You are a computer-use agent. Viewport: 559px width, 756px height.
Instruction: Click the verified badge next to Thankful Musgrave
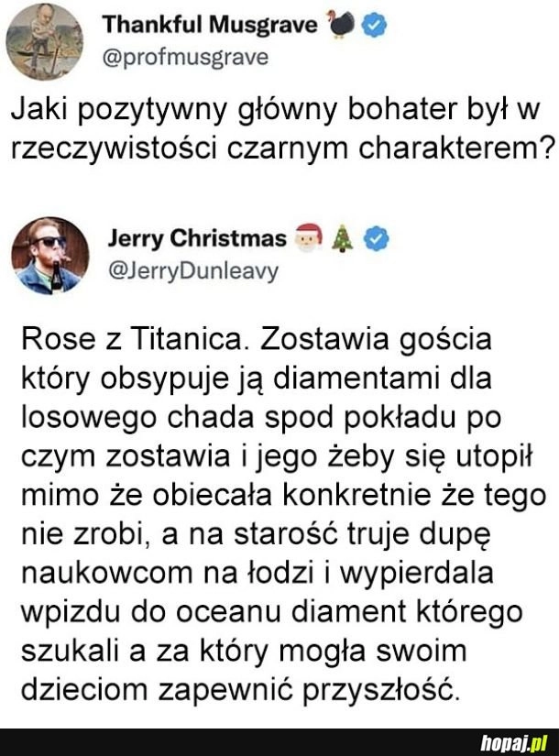point(374,25)
